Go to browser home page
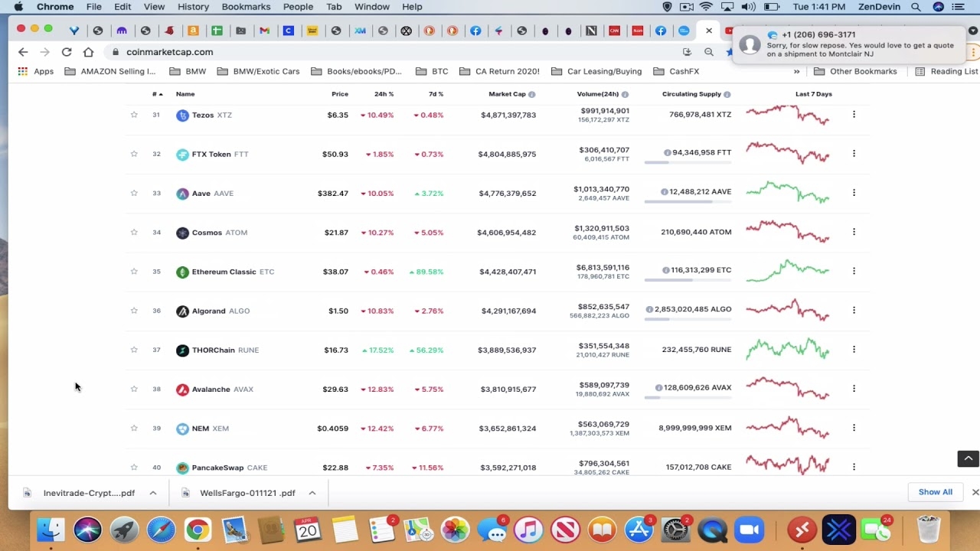This screenshot has width=980, height=551. pyautogui.click(x=88, y=52)
